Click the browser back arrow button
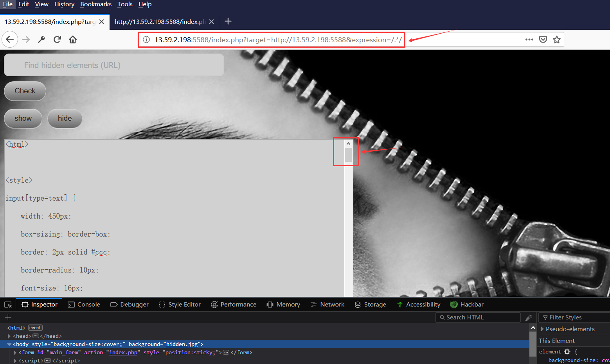The width and height of the screenshot is (610, 364). point(10,39)
